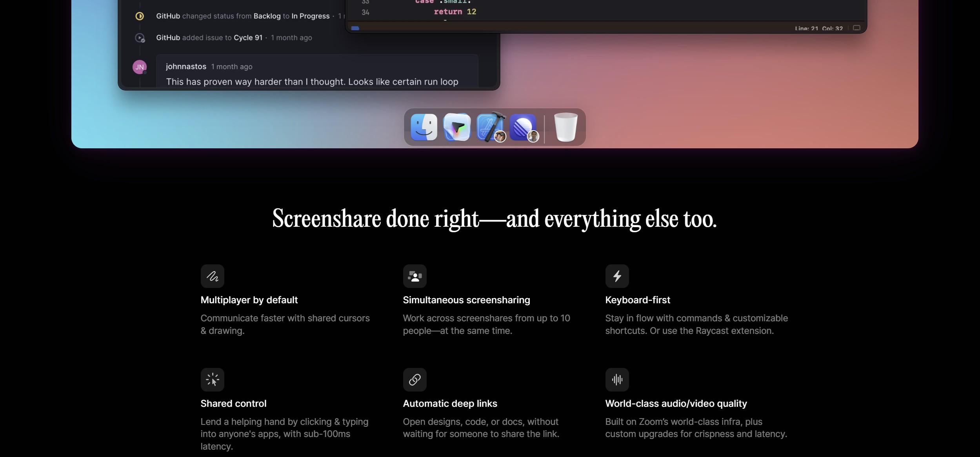The image size is (980, 457).
Task: Click line number 34 in code editor
Action: point(365,12)
